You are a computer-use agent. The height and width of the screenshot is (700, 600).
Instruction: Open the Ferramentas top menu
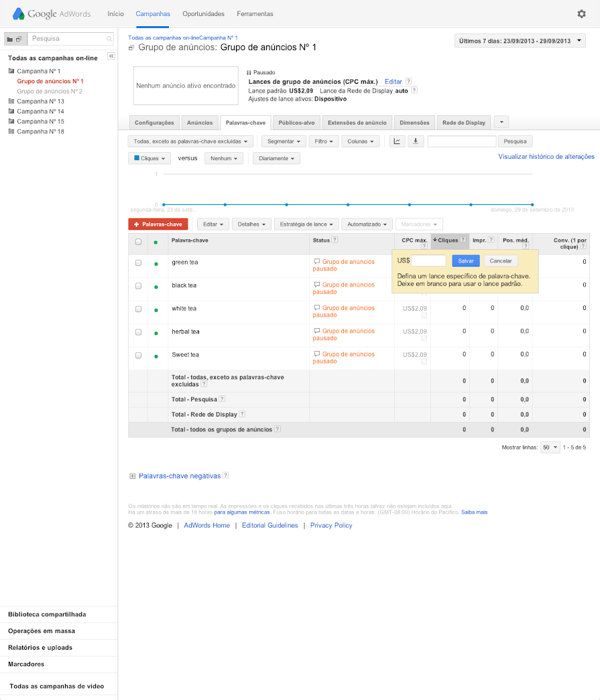click(x=255, y=14)
